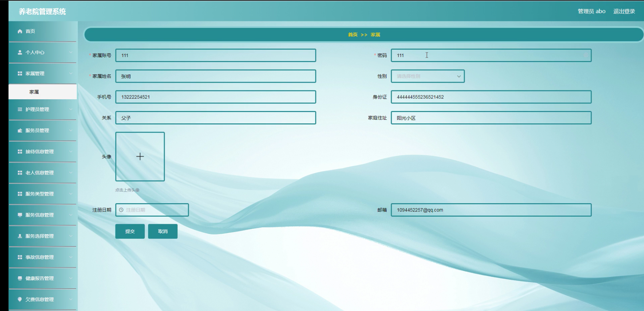Click the icon beside 健康报告管理
Image resolution: width=644 pixels, height=311 pixels.
20,278
